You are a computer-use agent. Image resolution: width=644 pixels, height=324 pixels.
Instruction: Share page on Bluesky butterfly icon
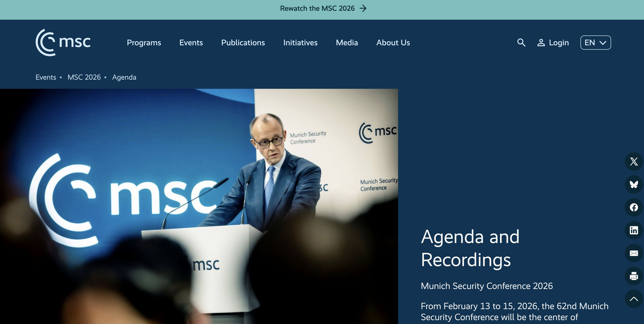pos(633,184)
